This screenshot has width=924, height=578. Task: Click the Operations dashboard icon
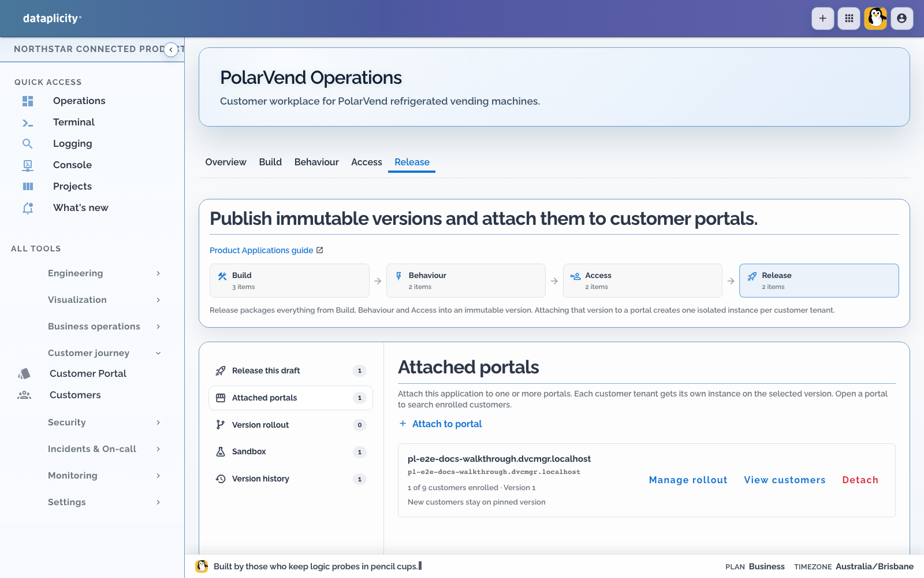[x=28, y=101]
